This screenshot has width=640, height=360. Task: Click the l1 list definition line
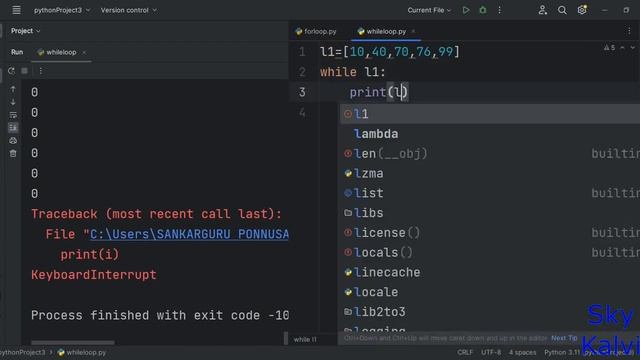pyautogui.click(x=390, y=52)
